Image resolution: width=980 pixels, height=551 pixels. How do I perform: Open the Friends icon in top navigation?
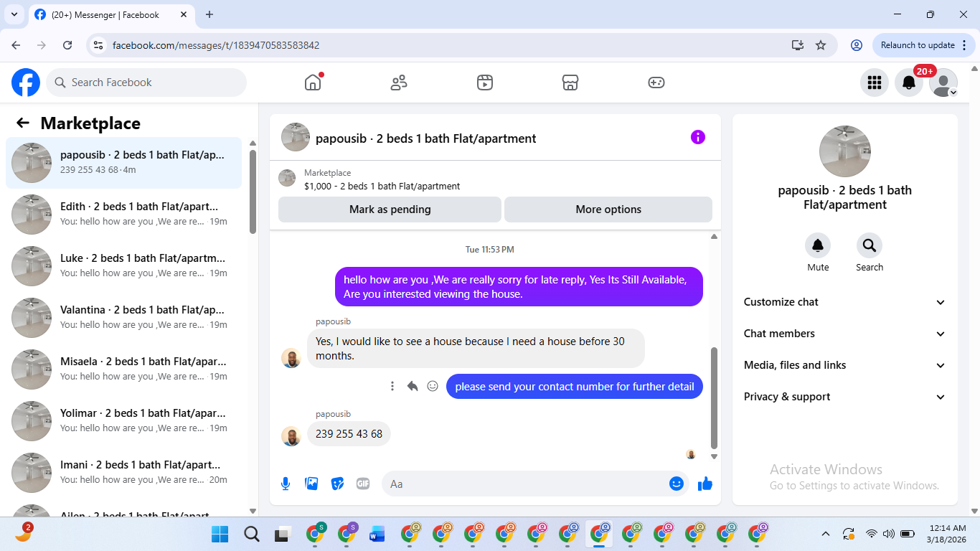399,83
